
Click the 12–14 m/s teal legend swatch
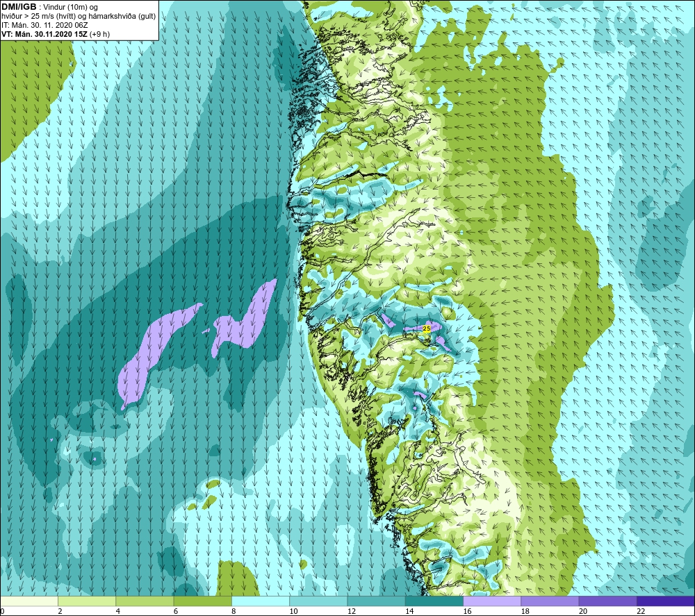(x=376, y=601)
